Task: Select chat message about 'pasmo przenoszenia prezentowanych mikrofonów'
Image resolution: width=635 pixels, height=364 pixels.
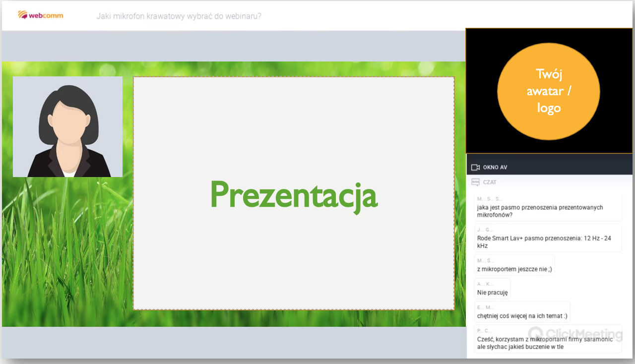Action: [x=540, y=211]
